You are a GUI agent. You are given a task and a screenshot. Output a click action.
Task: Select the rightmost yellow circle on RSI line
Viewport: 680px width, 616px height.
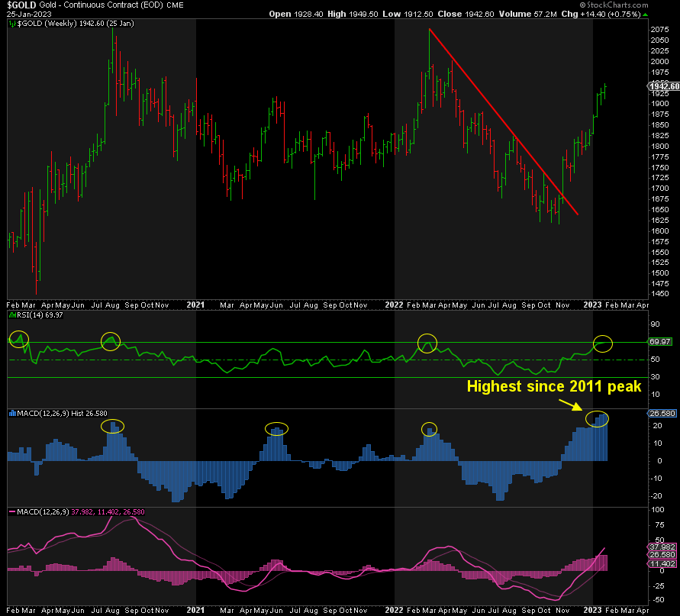coord(603,343)
